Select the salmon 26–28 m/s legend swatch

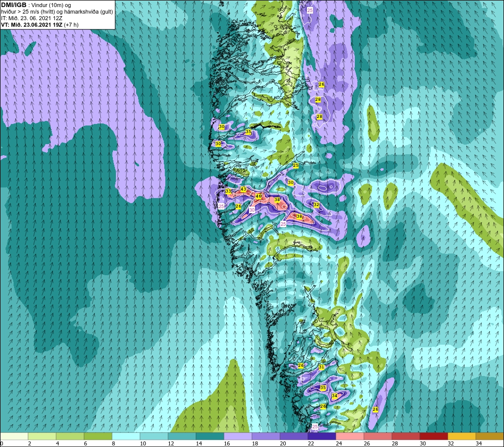pyautogui.click(x=377, y=436)
